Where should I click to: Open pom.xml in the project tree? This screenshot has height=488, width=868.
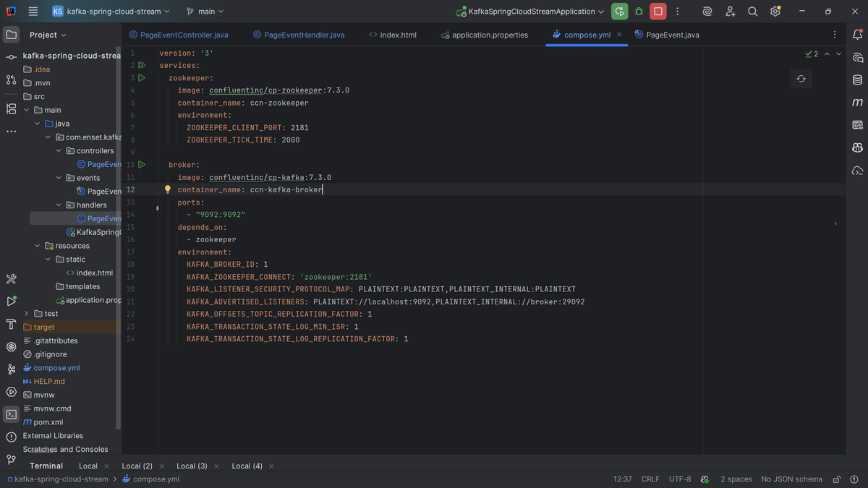coord(48,422)
